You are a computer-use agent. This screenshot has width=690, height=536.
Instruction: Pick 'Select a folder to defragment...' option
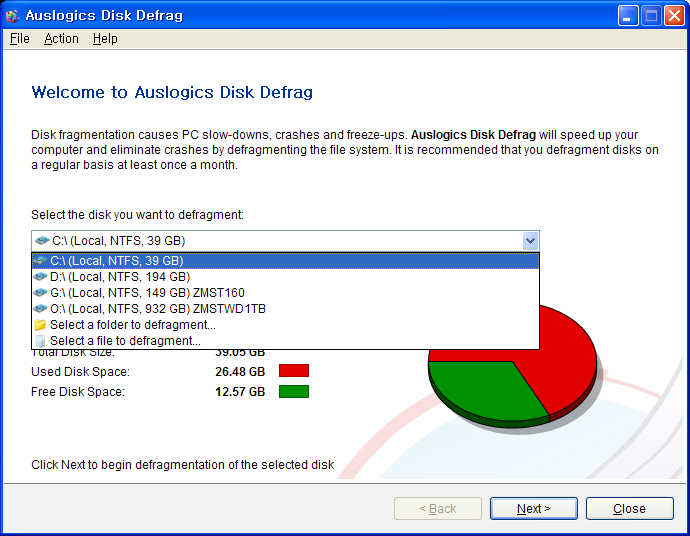coord(286,325)
